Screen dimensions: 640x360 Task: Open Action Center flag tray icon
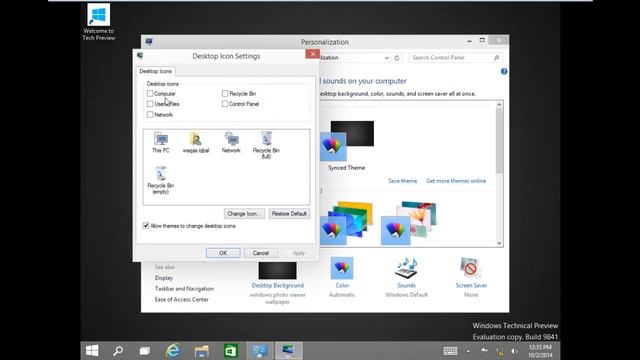[x=484, y=351]
